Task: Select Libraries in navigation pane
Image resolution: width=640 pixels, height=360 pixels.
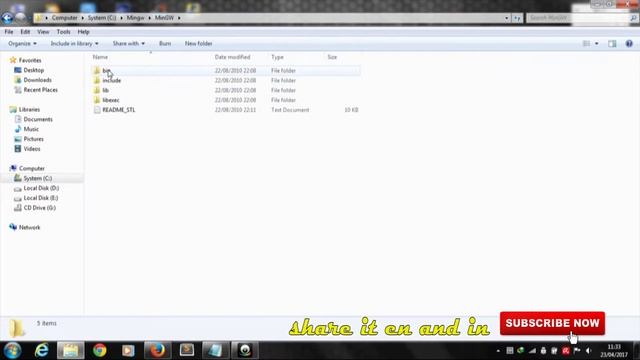Action: click(29, 109)
